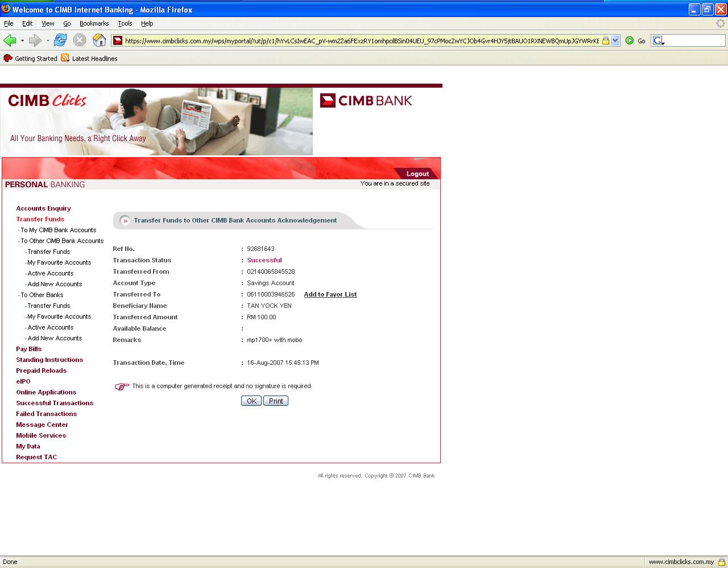Open My Data in the sidebar
The image size is (728, 568).
[28, 446]
